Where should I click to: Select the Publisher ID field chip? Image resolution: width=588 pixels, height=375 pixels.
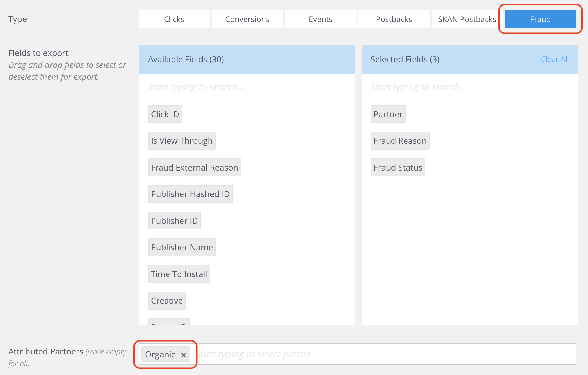[x=175, y=221]
